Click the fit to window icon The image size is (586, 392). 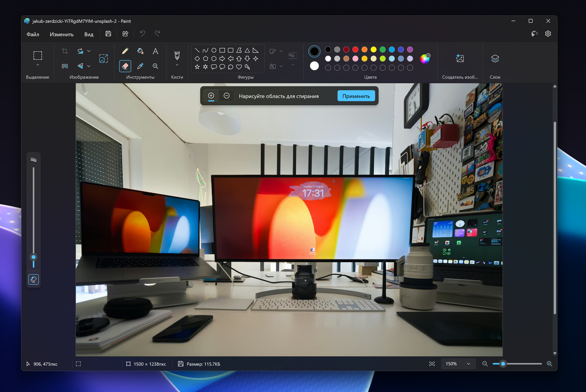[x=432, y=364]
